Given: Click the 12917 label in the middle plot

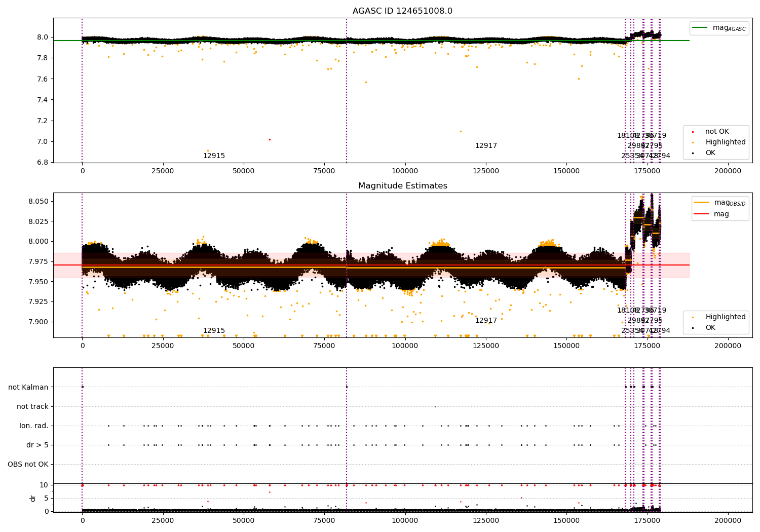Looking at the screenshot, I should (x=486, y=321).
